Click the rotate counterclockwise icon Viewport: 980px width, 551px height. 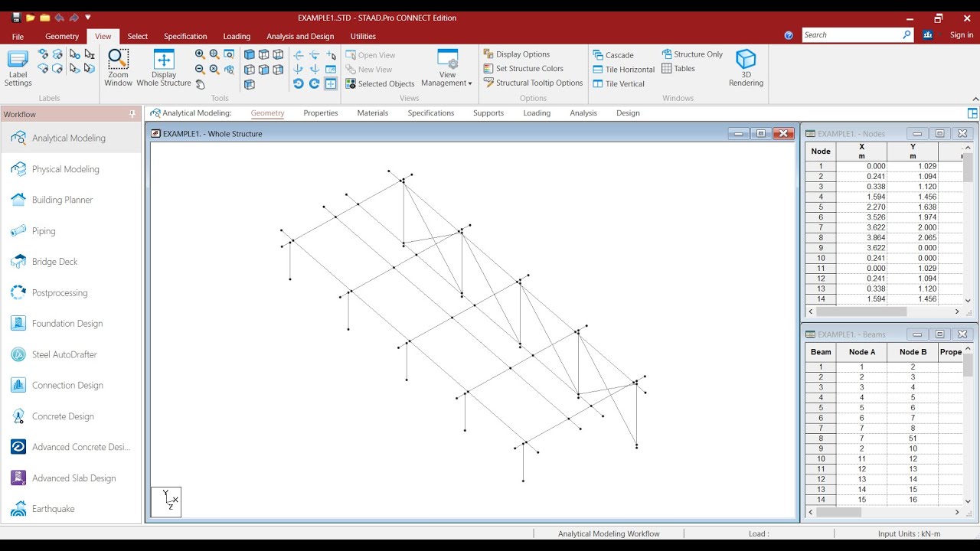(299, 84)
